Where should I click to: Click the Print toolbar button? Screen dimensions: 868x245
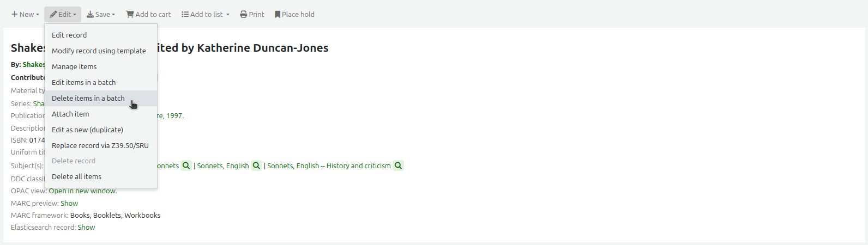(x=252, y=15)
